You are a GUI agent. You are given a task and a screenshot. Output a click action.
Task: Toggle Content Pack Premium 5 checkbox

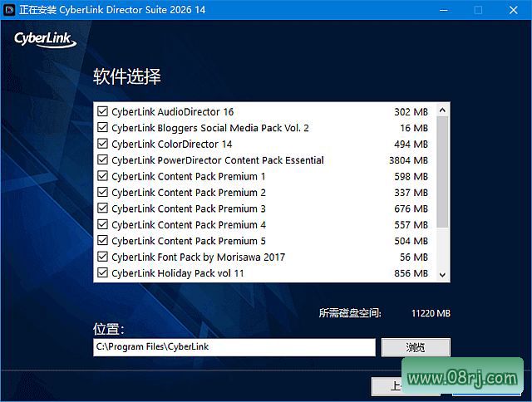pos(102,240)
